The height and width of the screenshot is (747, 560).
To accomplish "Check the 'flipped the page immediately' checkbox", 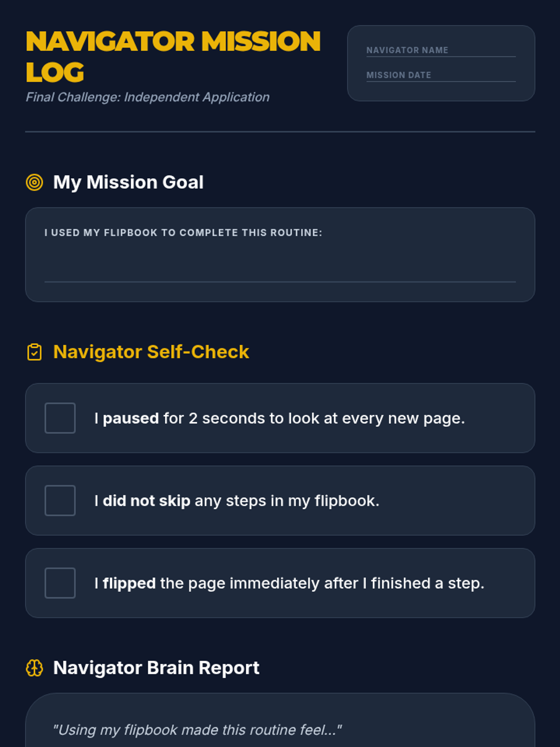I will click(x=60, y=583).
